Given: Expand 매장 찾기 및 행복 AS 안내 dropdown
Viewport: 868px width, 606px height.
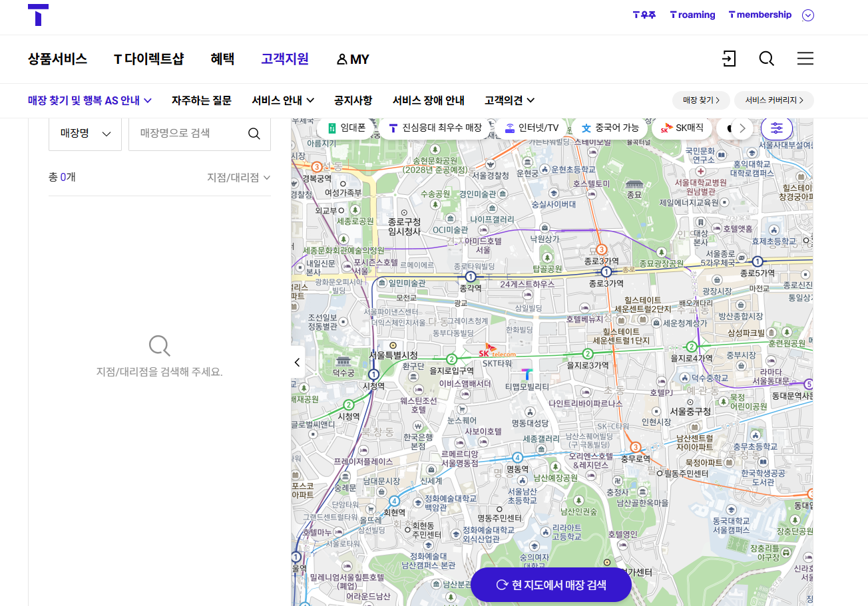Looking at the screenshot, I should [x=90, y=100].
